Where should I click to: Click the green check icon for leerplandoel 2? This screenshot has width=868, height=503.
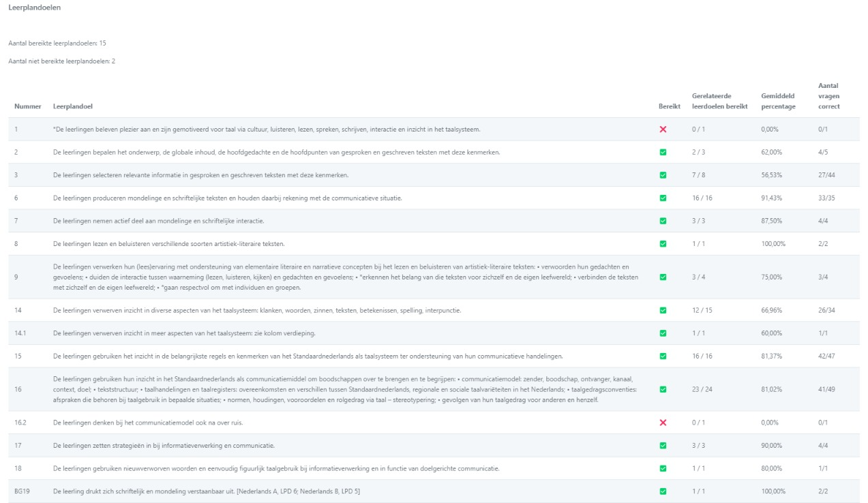[663, 152]
